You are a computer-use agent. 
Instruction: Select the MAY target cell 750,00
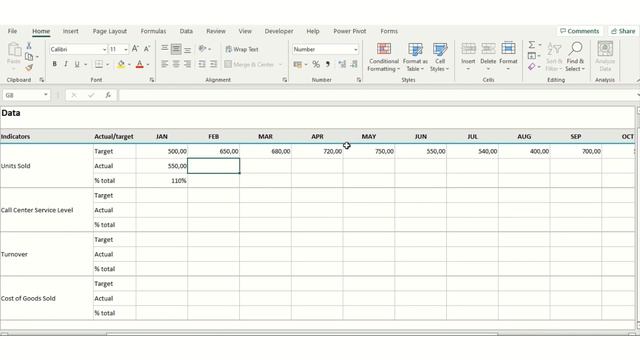coord(369,151)
